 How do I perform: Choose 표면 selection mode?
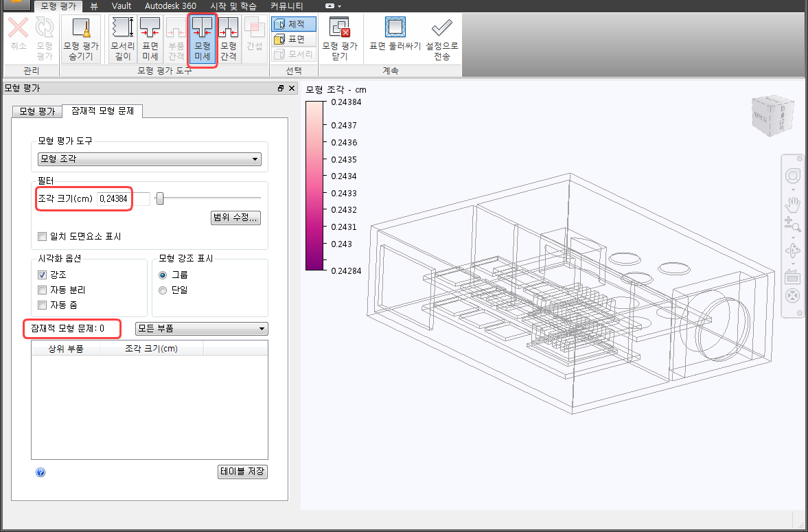pos(294,39)
